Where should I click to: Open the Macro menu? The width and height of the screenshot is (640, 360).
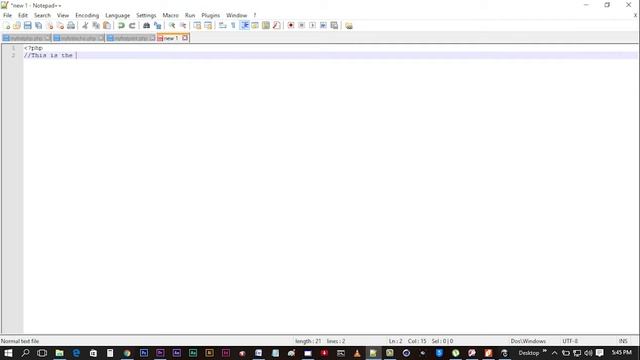click(x=170, y=15)
